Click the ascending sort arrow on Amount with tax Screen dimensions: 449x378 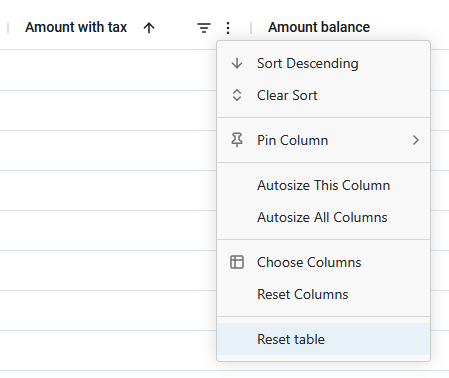tap(149, 28)
